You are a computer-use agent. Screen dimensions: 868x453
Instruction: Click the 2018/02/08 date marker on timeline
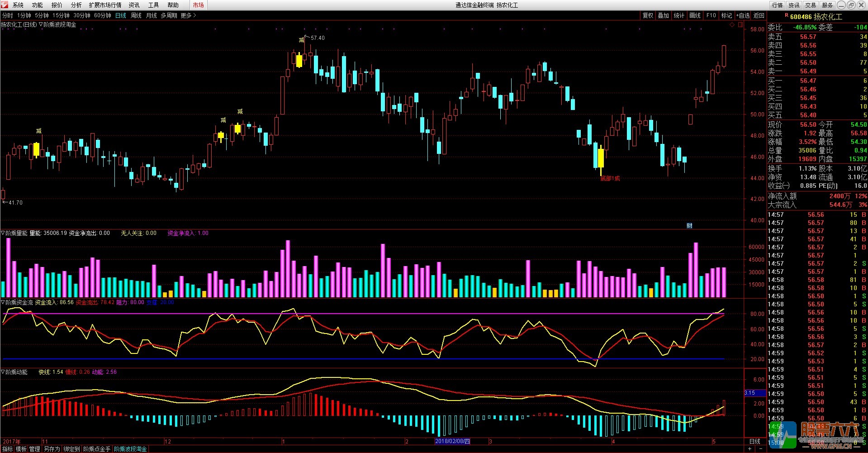click(452, 441)
